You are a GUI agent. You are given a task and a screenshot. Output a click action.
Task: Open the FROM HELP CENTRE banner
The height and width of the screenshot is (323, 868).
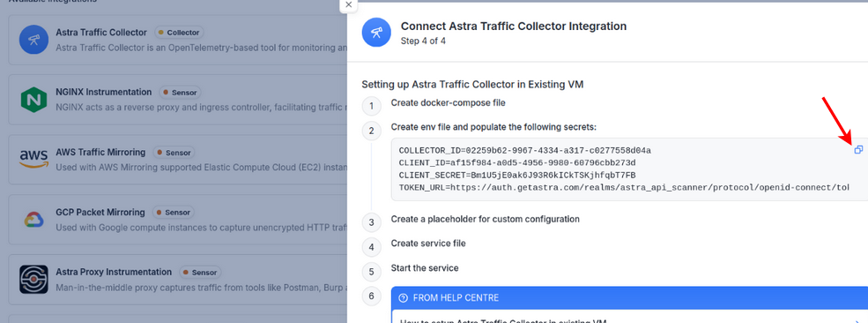tap(629, 298)
